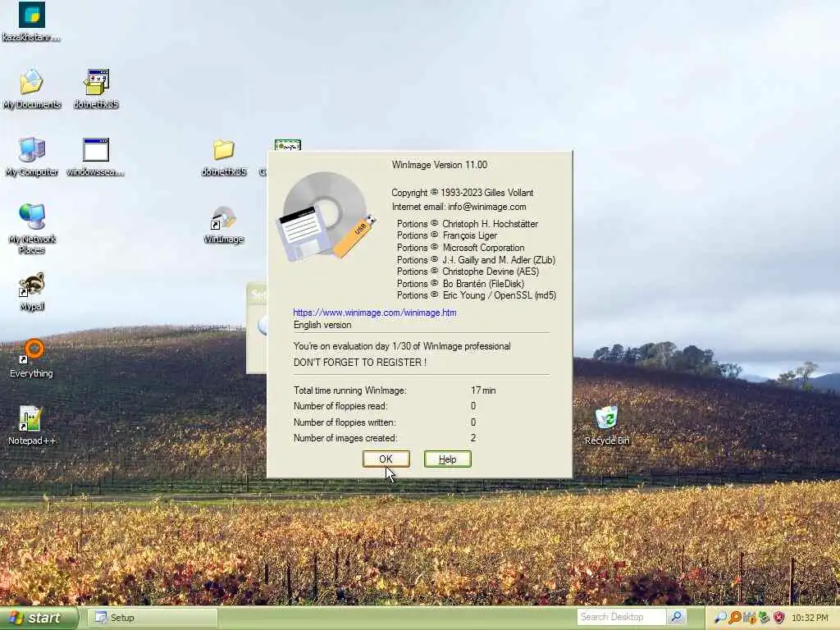The width and height of the screenshot is (840, 630).
Task: Click the "DON'T FORGET TO REGISTER !" text
Action: point(360,363)
